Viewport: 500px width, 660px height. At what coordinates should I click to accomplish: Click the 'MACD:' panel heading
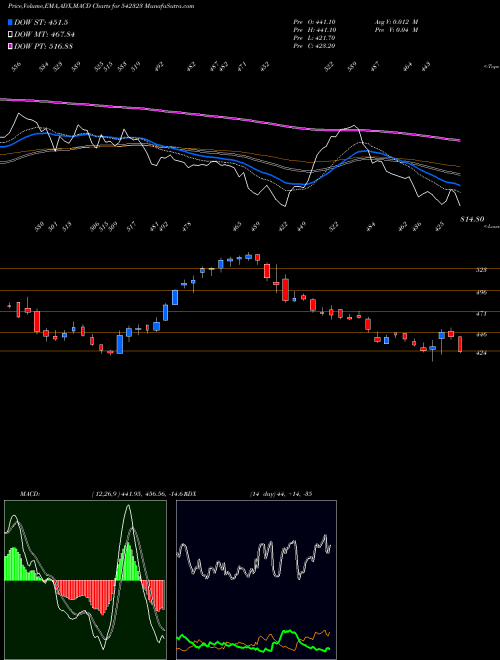30,494
